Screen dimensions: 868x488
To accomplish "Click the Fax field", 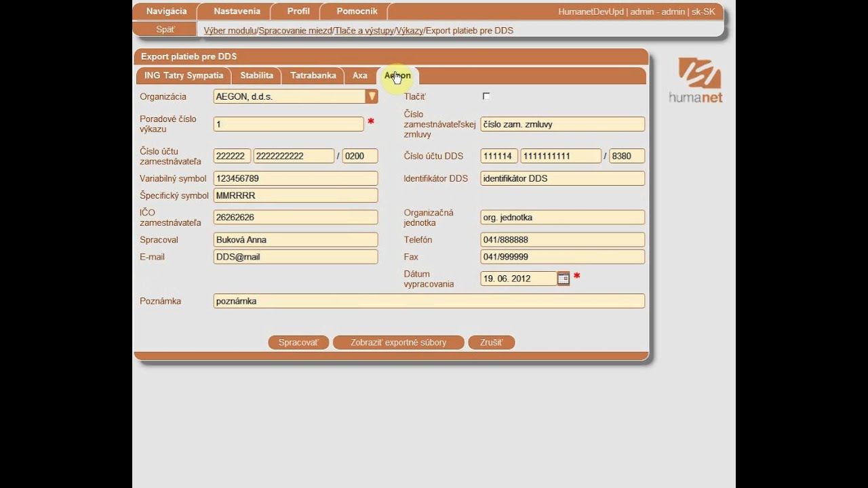I will 563,257.
